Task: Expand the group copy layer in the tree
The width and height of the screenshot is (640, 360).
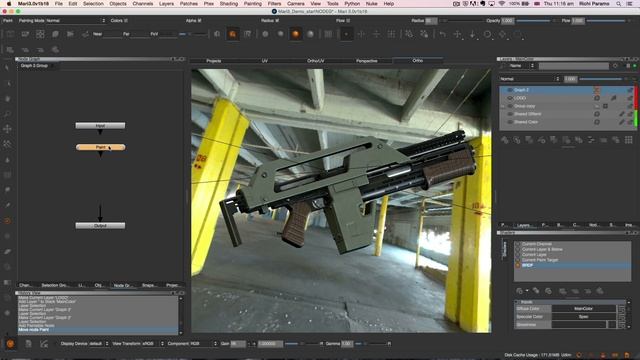Action: click(503, 106)
